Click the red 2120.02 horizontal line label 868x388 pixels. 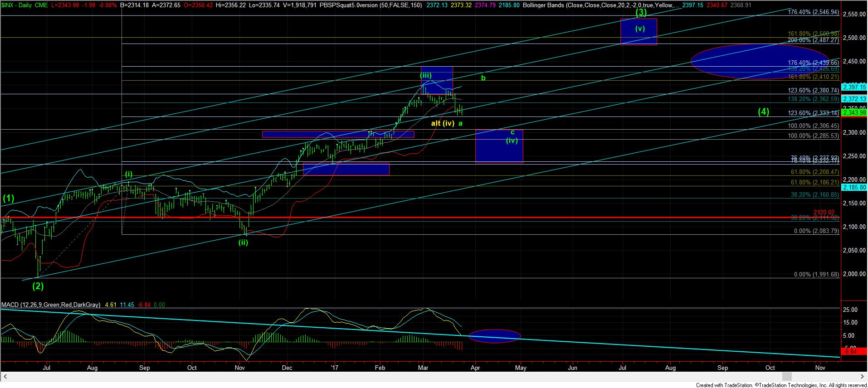point(824,212)
